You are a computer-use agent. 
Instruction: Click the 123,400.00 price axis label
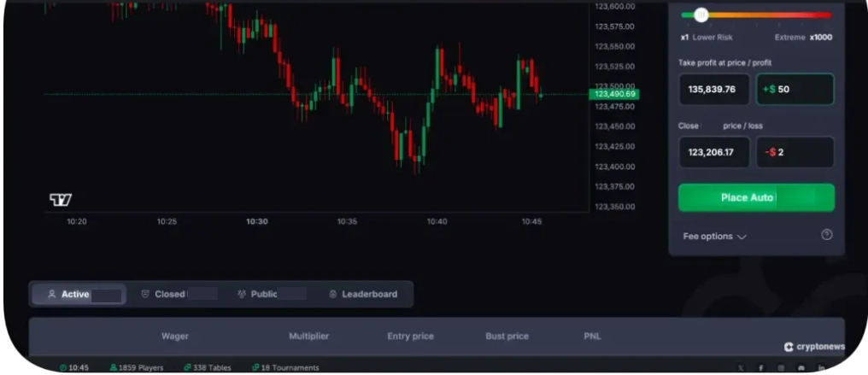pyautogui.click(x=614, y=167)
